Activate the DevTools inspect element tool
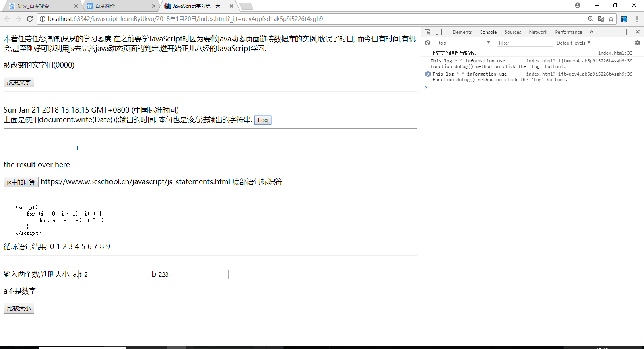Viewport: 644px width, 349px height. (x=428, y=32)
